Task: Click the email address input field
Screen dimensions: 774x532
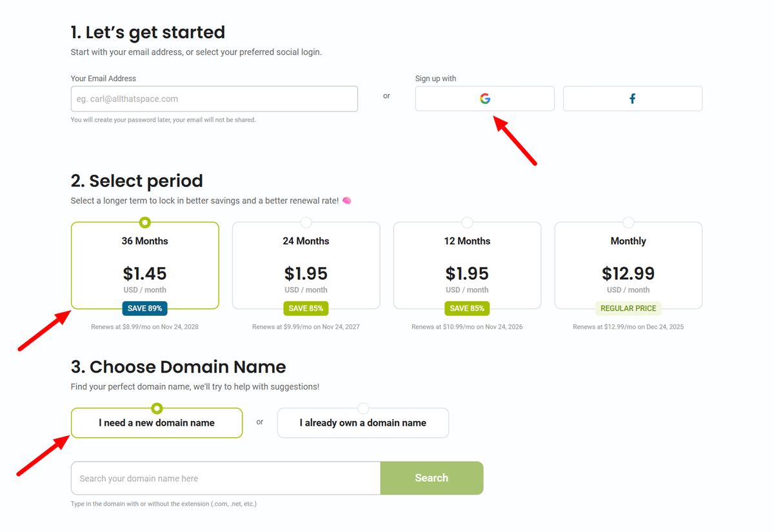Action: point(214,98)
